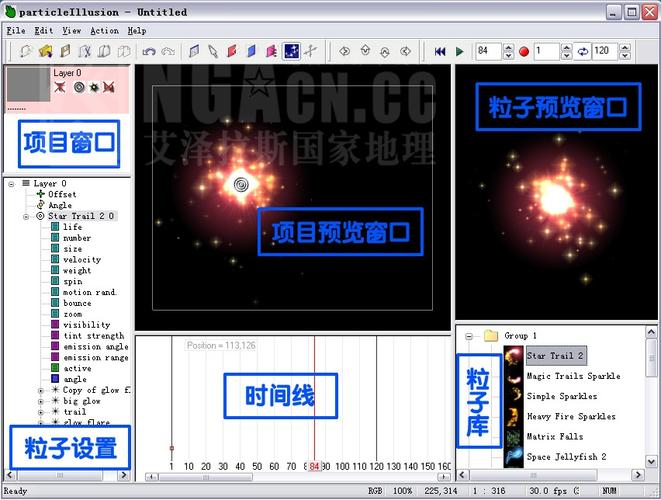Rewind to the first frame

tap(440, 51)
